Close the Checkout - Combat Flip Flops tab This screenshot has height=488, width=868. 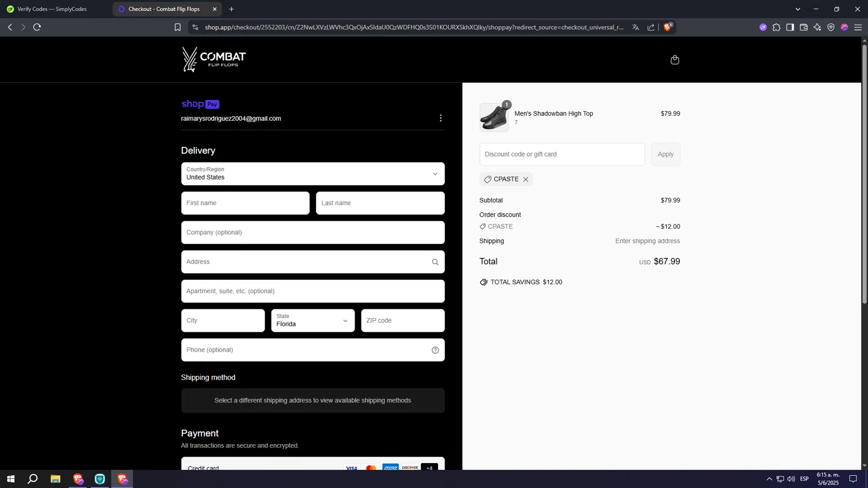tap(215, 9)
